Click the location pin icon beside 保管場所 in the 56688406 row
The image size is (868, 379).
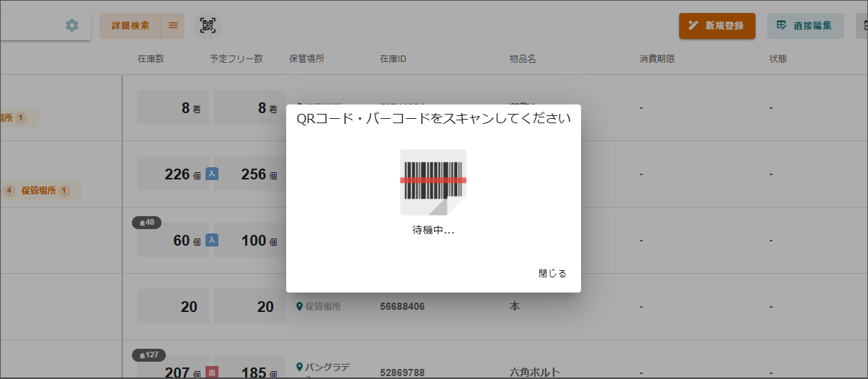(300, 306)
